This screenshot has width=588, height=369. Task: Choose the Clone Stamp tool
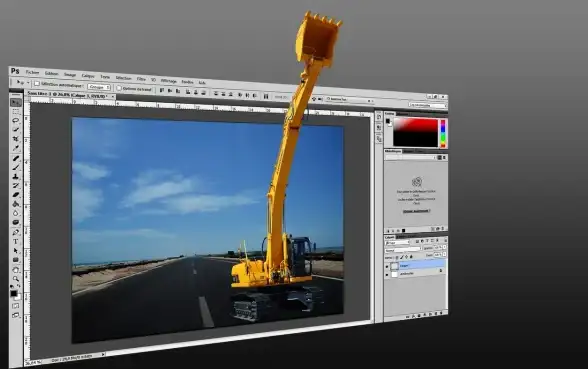pos(16,176)
